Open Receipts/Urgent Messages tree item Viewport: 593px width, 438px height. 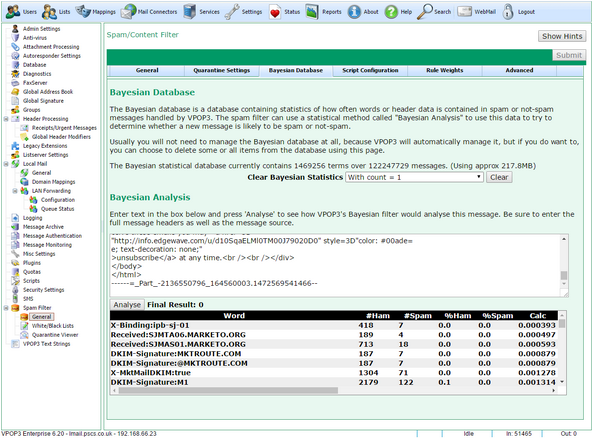64,128
